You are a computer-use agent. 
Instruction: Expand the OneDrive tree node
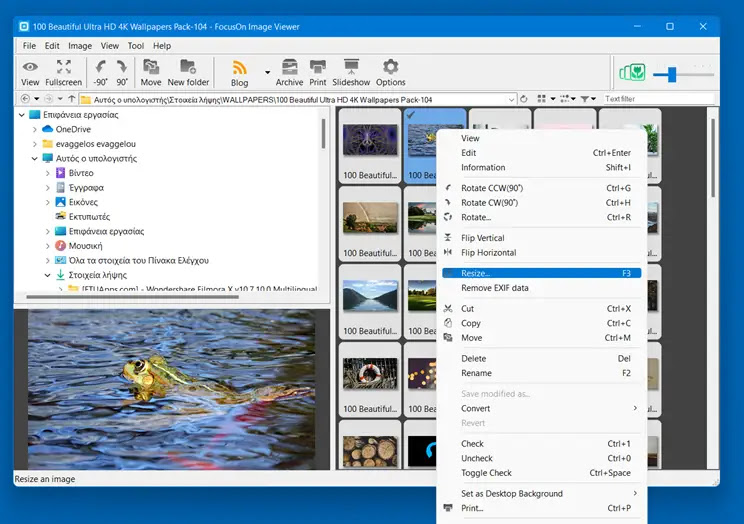click(x=35, y=129)
